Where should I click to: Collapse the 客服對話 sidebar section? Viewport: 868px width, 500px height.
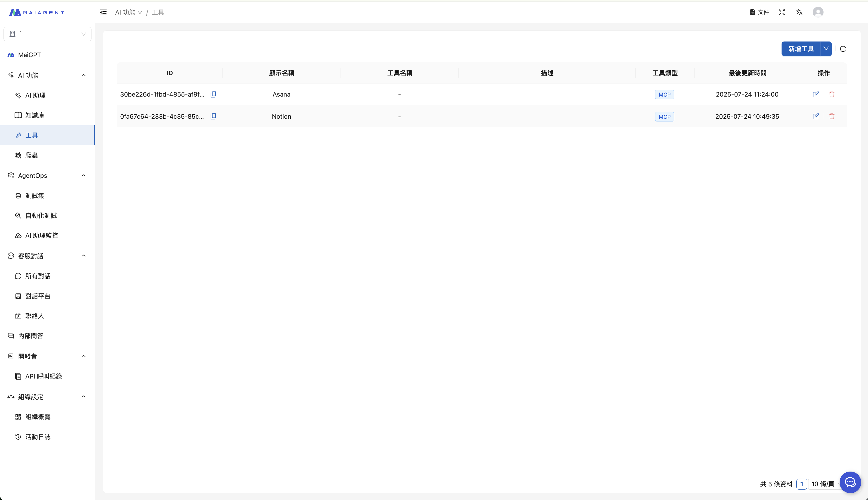(x=83, y=256)
